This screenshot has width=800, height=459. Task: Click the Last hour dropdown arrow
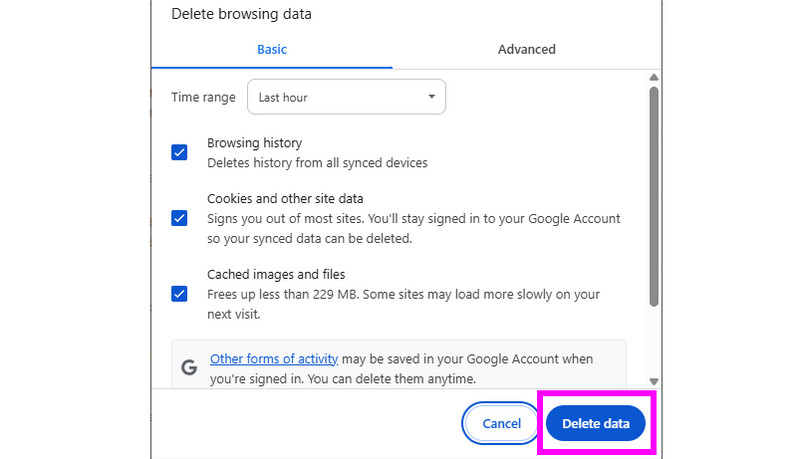point(432,96)
